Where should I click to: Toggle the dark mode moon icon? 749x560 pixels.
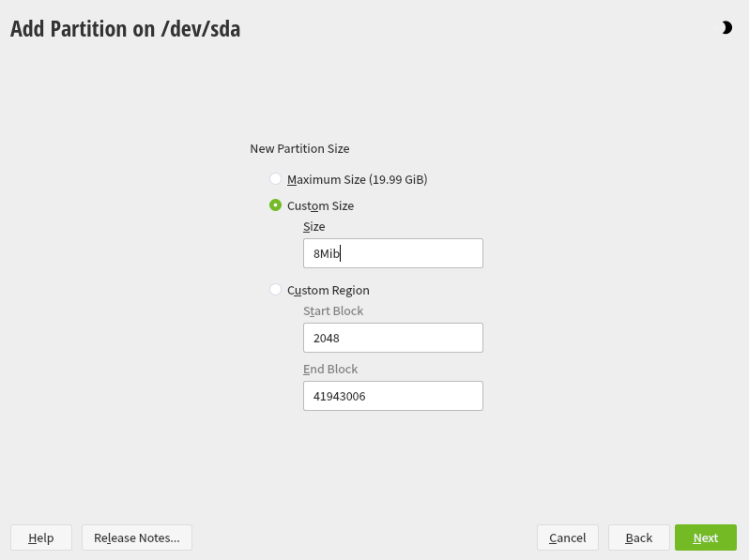[x=726, y=28]
